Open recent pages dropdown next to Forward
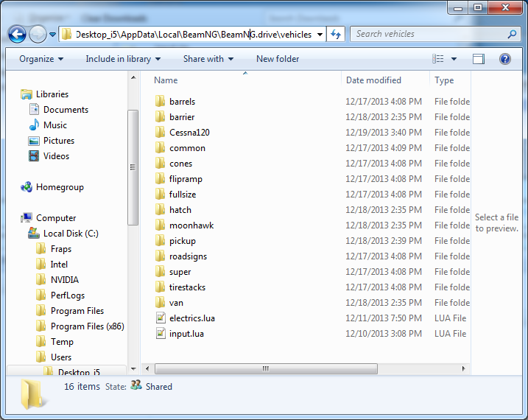Image resolution: width=528 pixels, height=420 pixels. (x=52, y=35)
